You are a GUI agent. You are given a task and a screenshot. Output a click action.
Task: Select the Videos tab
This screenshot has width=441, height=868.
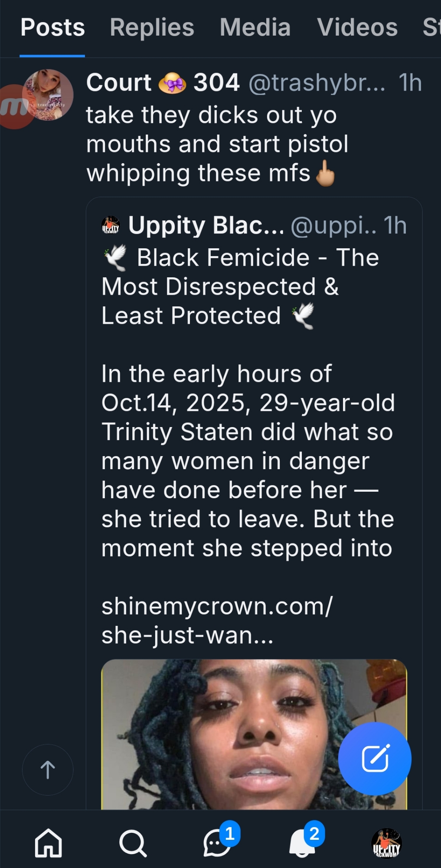[x=357, y=28]
